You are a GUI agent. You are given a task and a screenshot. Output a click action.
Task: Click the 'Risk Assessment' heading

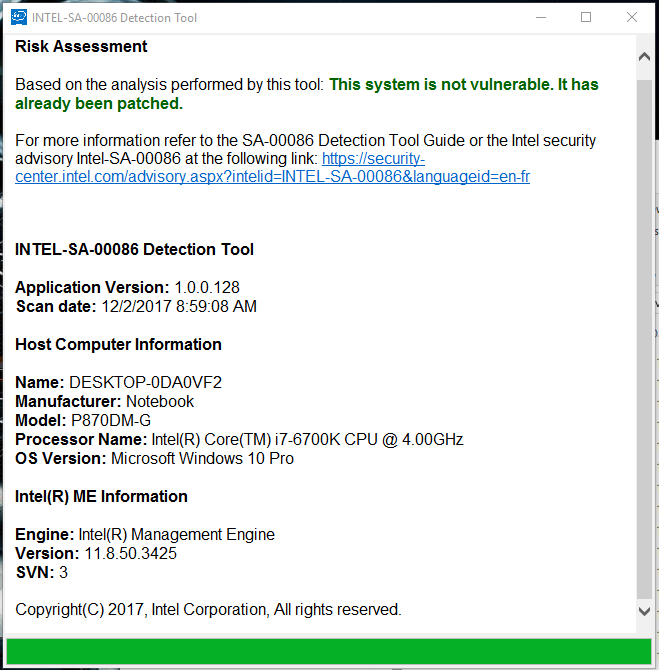[x=81, y=46]
